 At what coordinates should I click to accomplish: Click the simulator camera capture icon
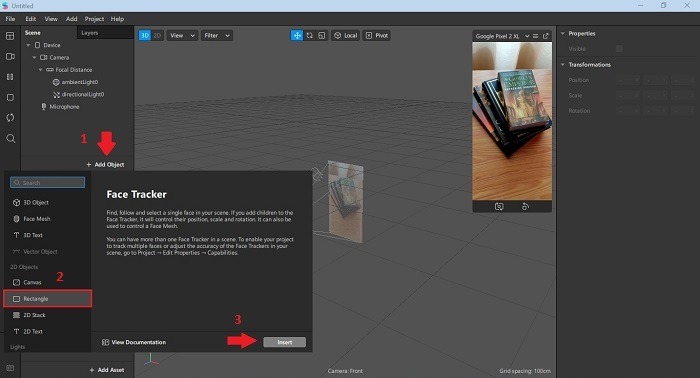coord(499,206)
